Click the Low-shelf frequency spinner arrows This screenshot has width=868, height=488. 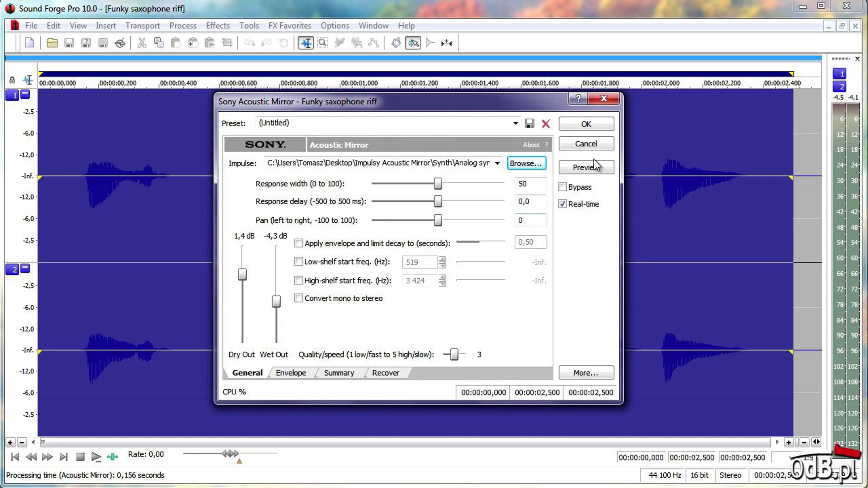(x=442, y=262)
